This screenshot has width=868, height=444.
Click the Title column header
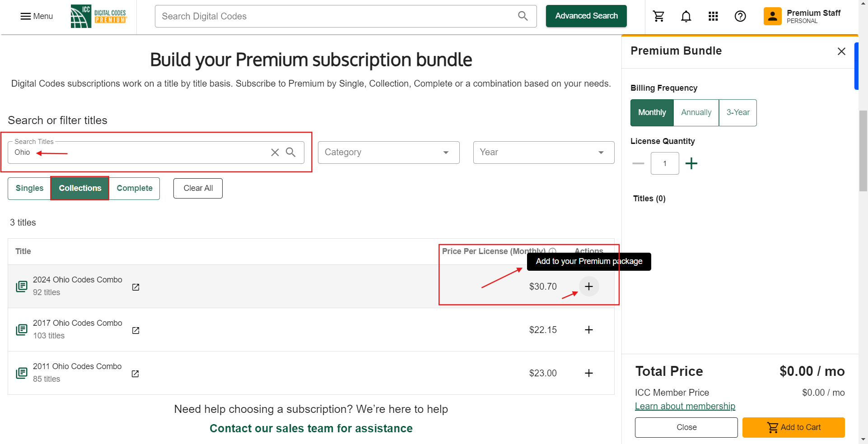(x=23, y=251)
